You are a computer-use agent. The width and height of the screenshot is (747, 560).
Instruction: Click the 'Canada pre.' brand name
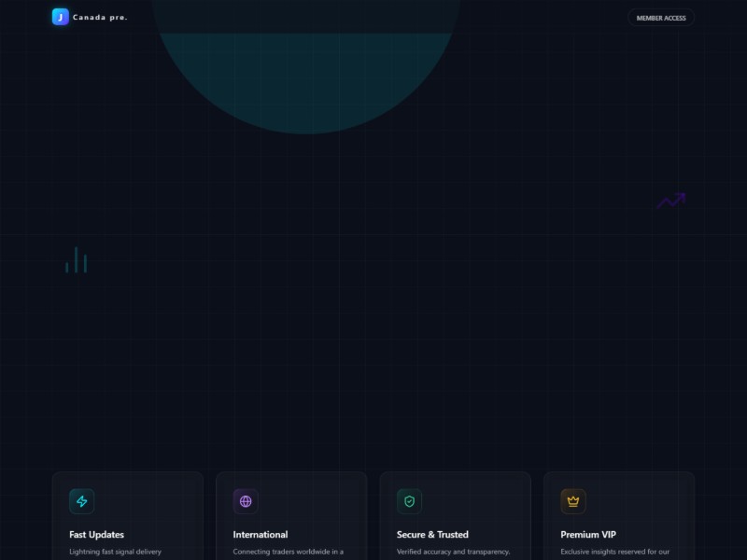100,18
